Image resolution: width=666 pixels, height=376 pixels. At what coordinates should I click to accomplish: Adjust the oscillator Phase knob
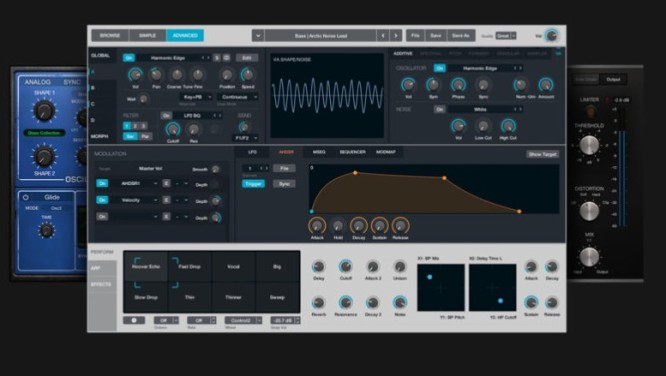click(458, 85)
